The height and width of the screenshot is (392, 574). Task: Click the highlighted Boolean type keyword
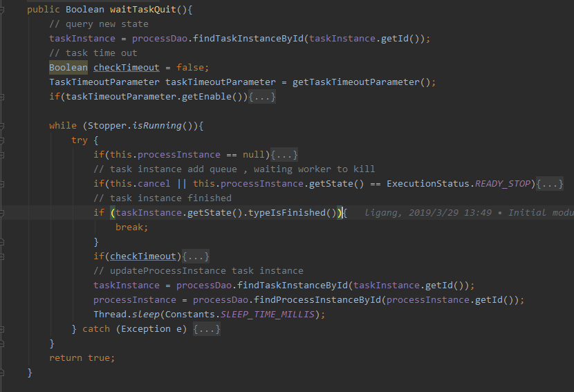[68, 68]
